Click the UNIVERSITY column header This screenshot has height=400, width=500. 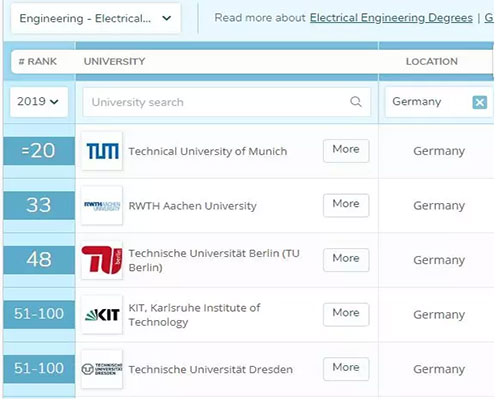click(114, 61)
